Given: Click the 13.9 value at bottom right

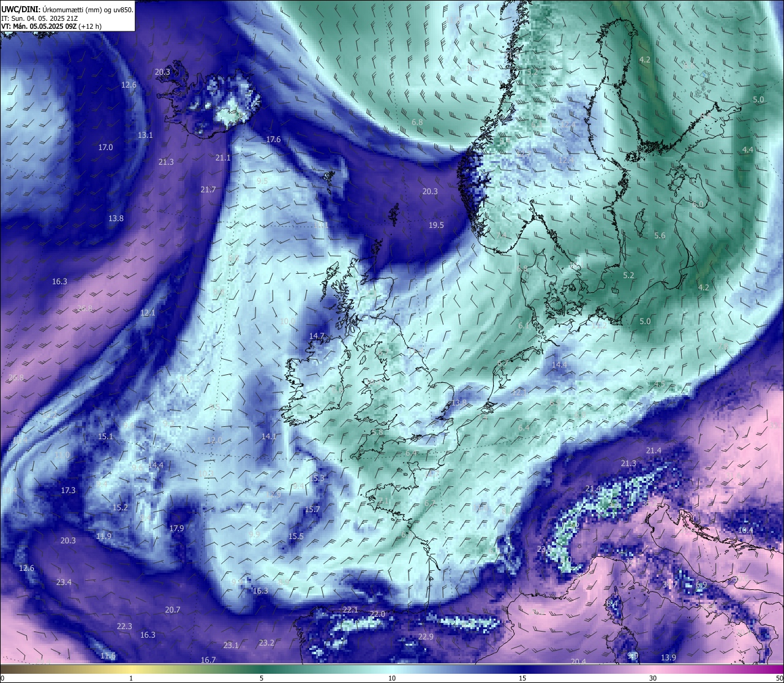Looking at the screenshot, I should (x=668, y=658).
